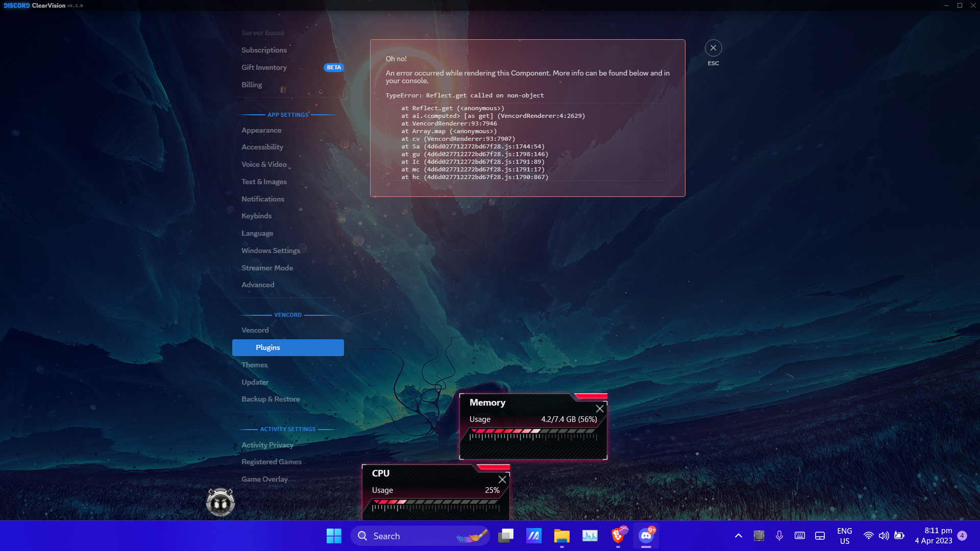Click the Discord ClearVision title text
980x551 pixels.
[35, 6]
